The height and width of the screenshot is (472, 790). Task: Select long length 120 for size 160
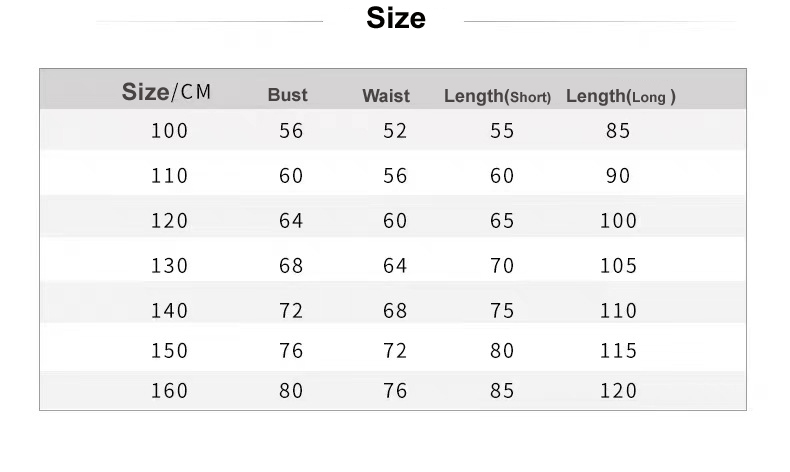(618, 390)
